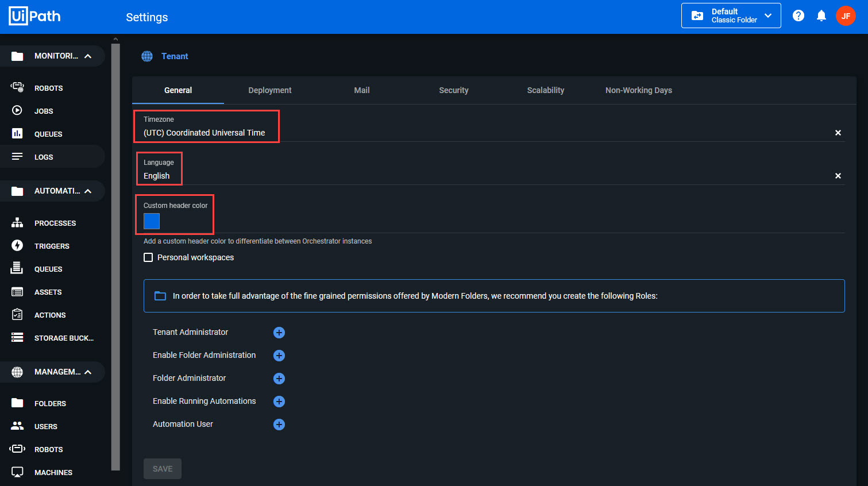Click the Default Classic Folder icon
Image resolution: width=868 pixels, height=486 pixels.
pos(697,16)
